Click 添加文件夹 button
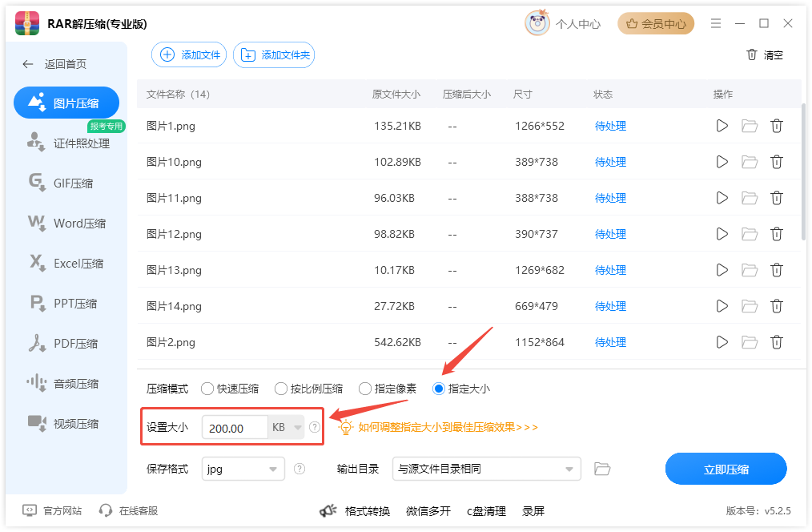812x532 pixels. [274, 54]
